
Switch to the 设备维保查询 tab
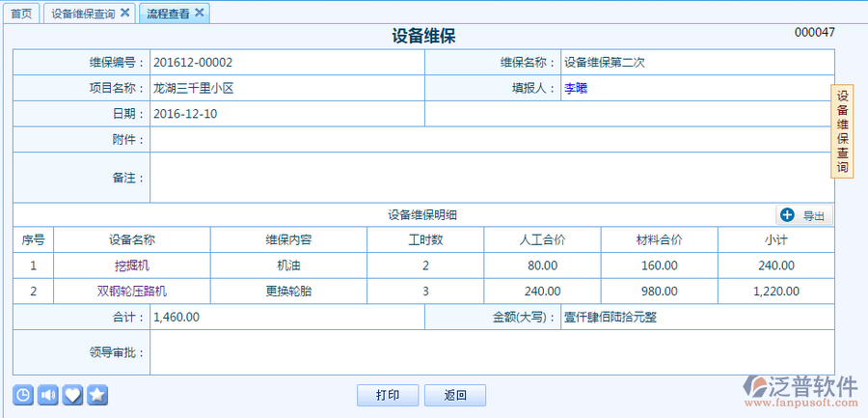tap(82, 14)
